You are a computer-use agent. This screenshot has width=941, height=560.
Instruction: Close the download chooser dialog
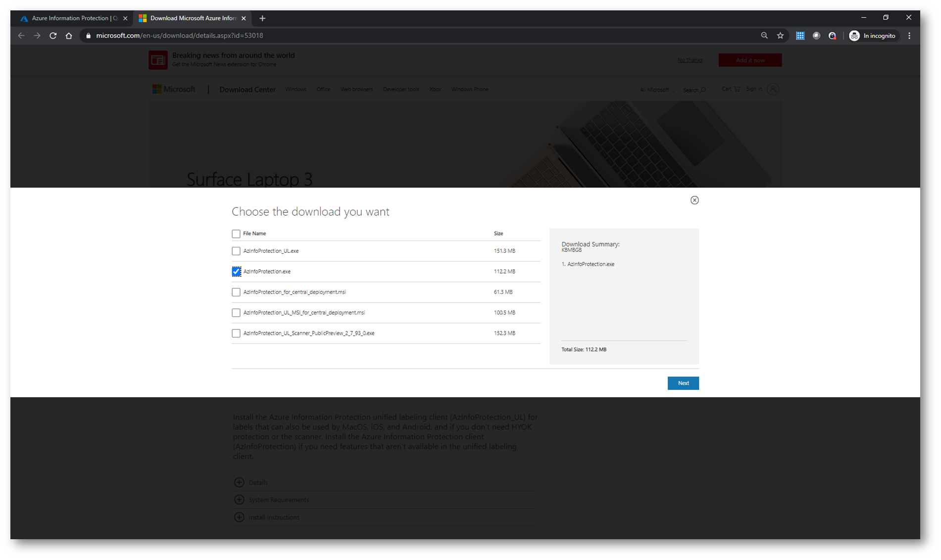694,200
